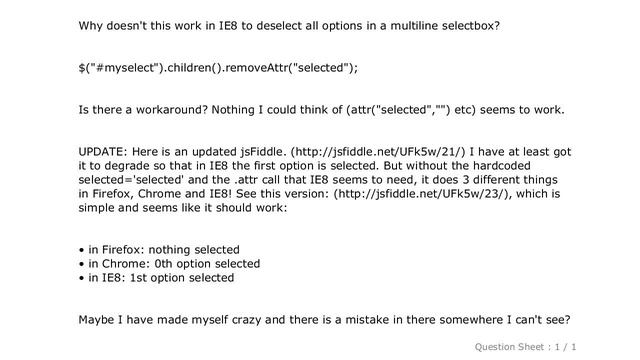640x360 pixels.
Task: Open the jsfiddle.net/UFk5w/21/ link
Action: (378, 152)
